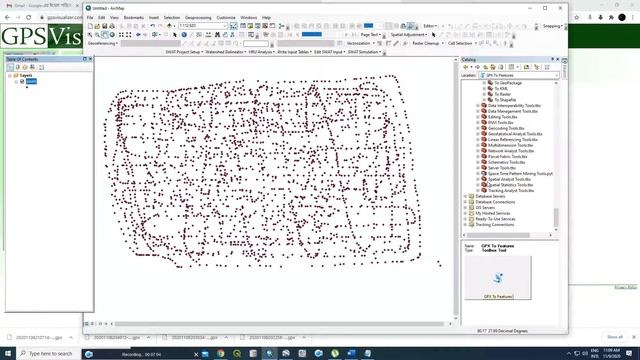Select the To KML toolset
The width and height of the screenshot is (640, 360).
[501, 89]
